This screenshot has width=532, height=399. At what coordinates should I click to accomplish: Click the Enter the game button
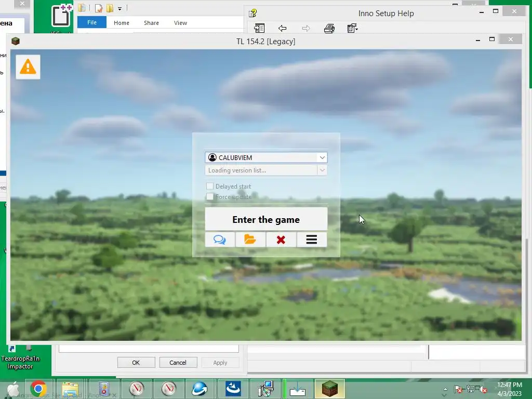(266, 219)
